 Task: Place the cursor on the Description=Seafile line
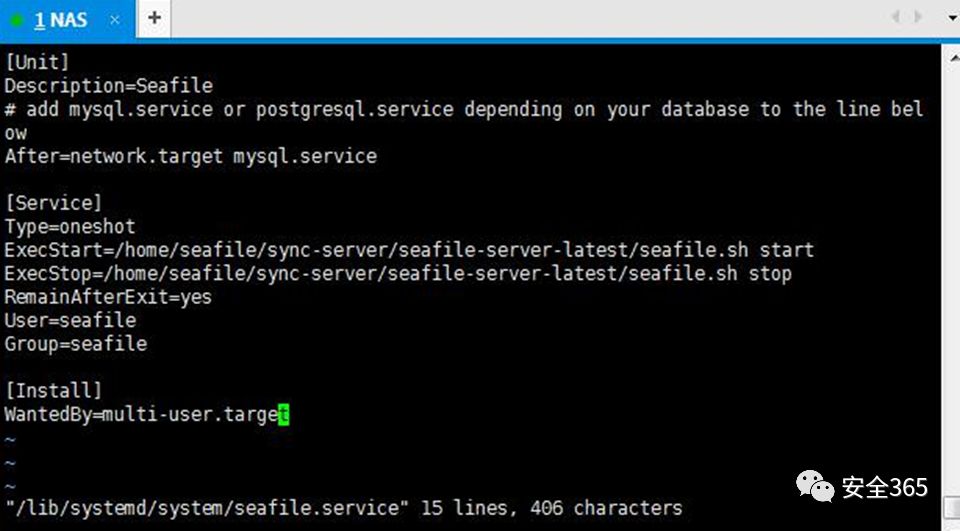click(x=108, y=86)
